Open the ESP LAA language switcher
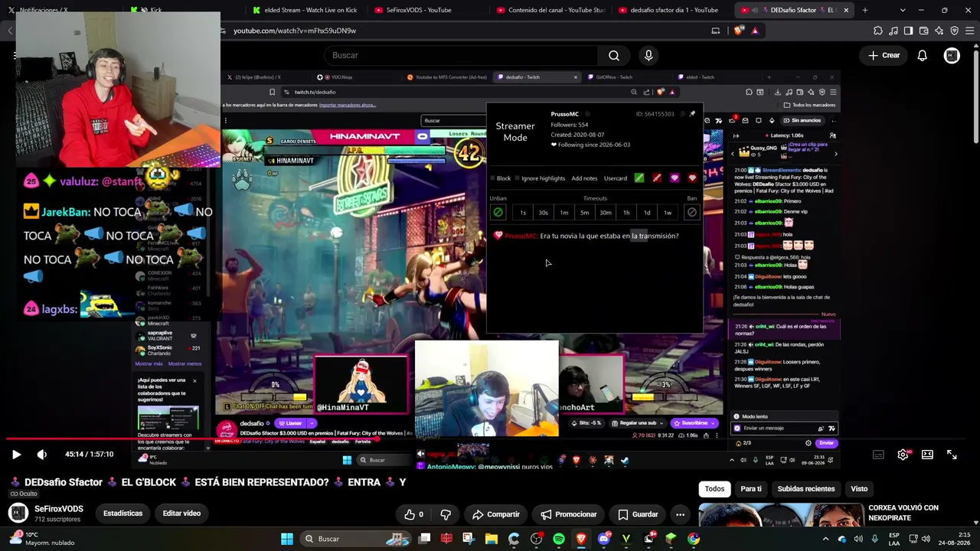This screenshot has width=980, height=551. (x=894, y=539)
